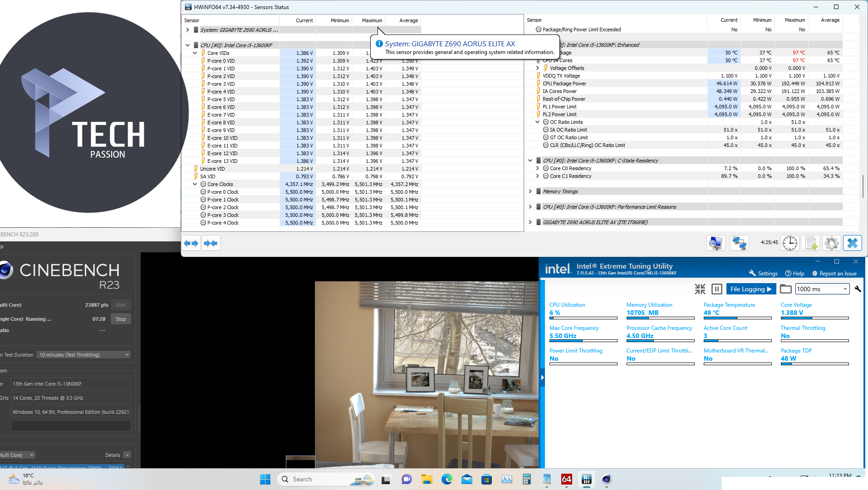The height and width of the screenshot is (490, 868).
Task: Click the HWiNFO expand columns arrows button
Action: pyautogui.click(x=191, y=244)
